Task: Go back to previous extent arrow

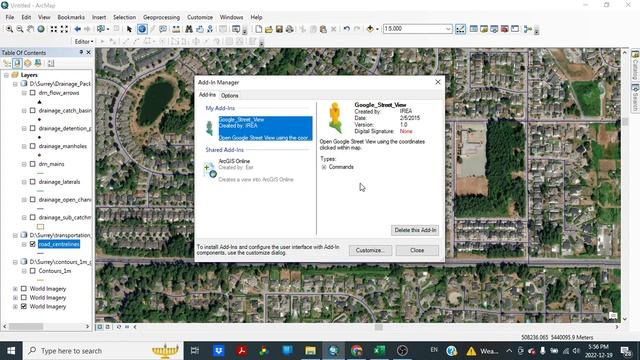Action: click(x=77, y=29)
